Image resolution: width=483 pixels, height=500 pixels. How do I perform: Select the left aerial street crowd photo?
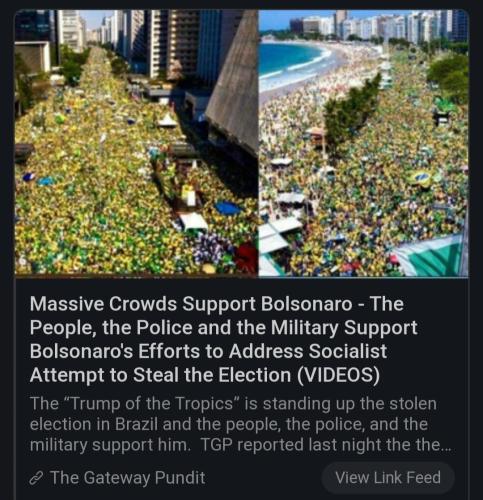coord(136,143)
